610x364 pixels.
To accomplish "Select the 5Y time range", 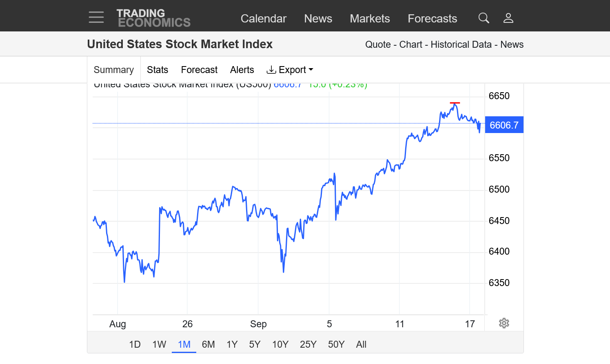I will point(255,344).
